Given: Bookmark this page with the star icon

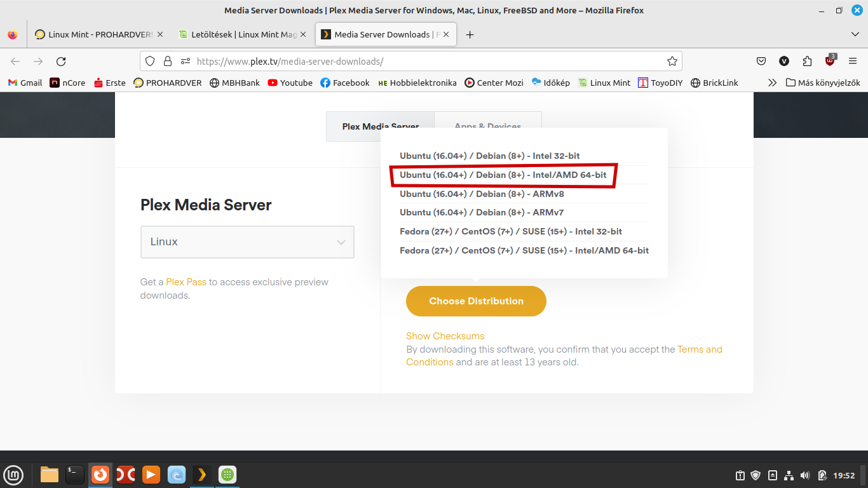Looking at the screenshot, I should (x=672, y=62).
